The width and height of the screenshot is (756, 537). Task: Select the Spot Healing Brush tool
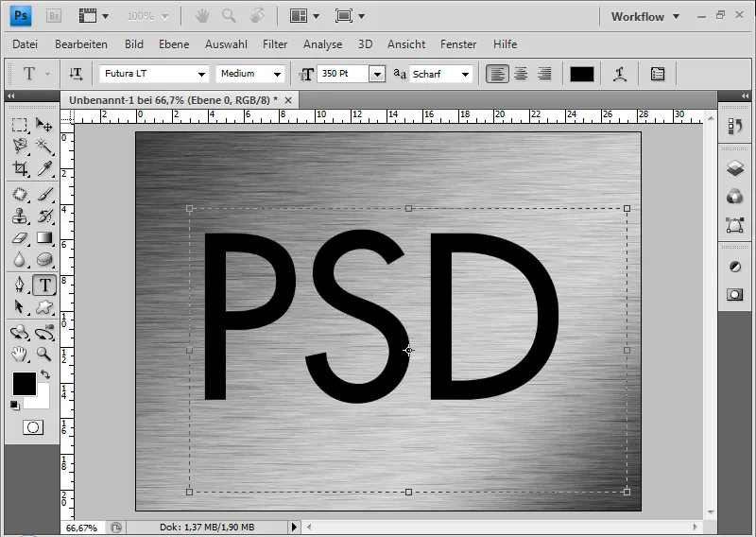point(19,194)
